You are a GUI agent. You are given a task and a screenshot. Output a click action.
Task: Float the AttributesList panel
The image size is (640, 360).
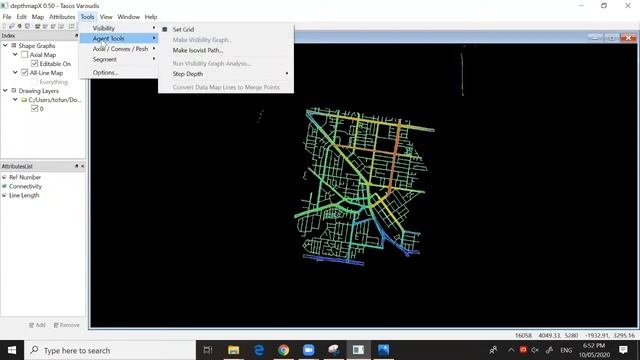click(76, 166)
